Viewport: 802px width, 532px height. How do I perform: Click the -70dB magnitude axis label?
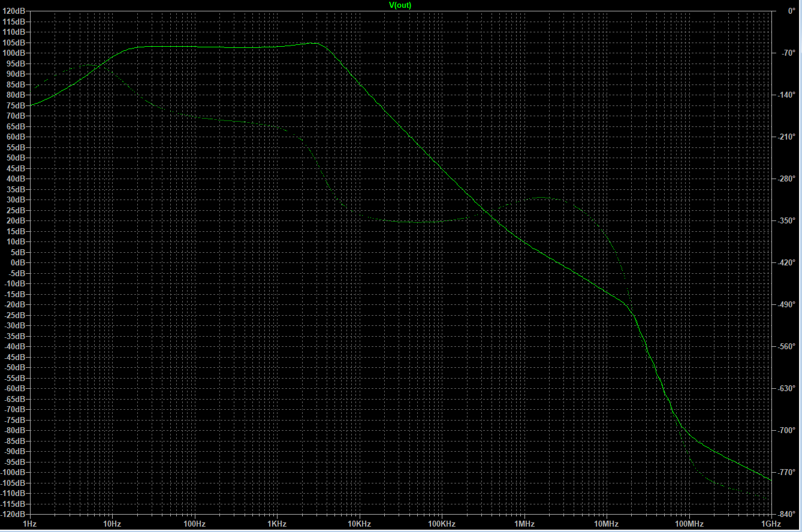(x=15, y=409)
